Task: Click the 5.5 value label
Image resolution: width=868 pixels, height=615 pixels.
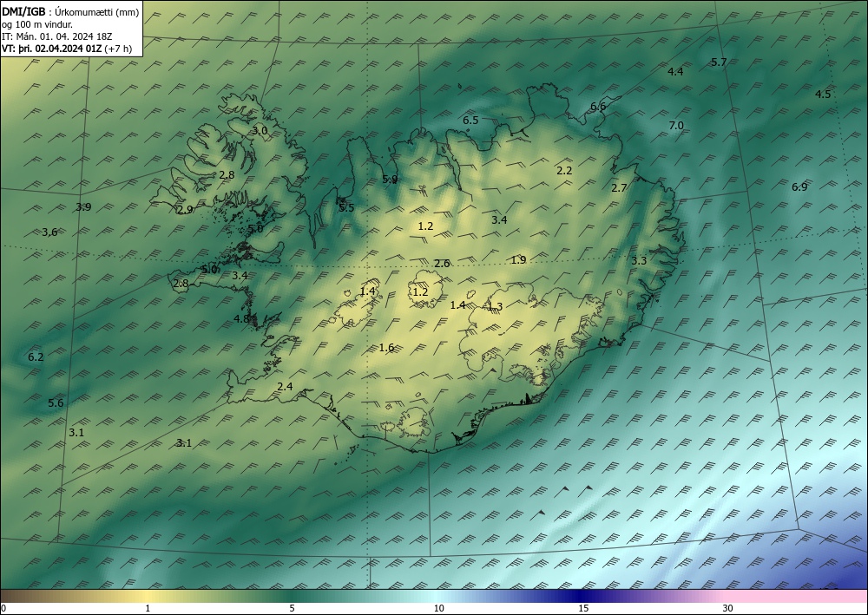Action: coord(346,208)
